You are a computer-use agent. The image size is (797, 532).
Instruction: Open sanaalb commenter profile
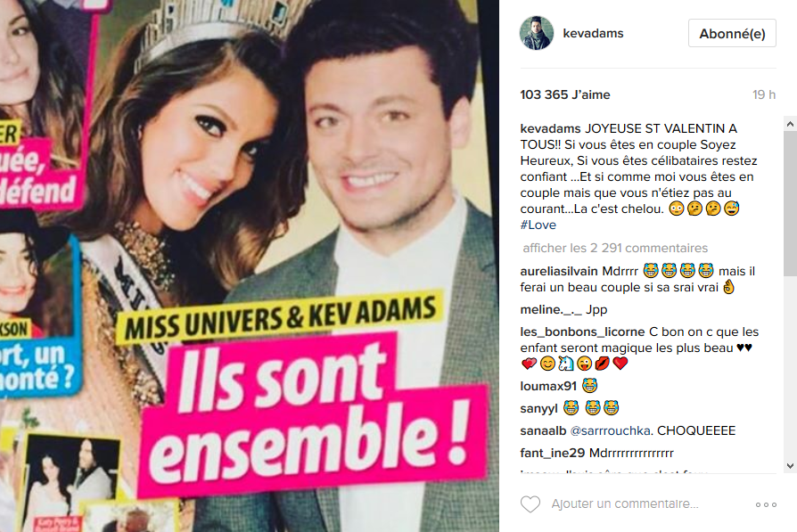pyautogui.click(x=543, y=431)
